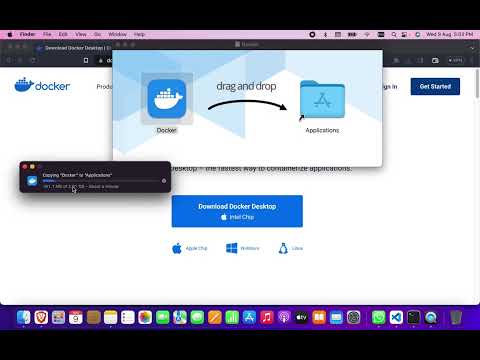Open Maps from the Dock
This screenshot has width=480, height=360.
pyautogui.click(x=180, y=317)
